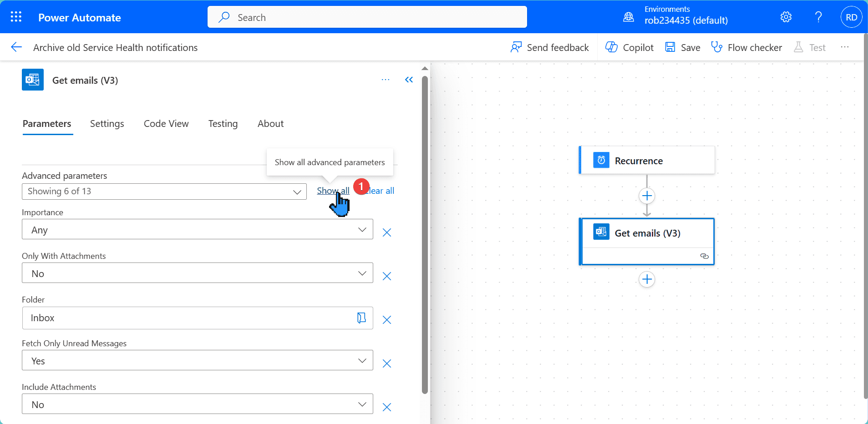Open the Include Attachments dropdown
Image resolution: width=868 pixels, height=424 pixels.
198,404
